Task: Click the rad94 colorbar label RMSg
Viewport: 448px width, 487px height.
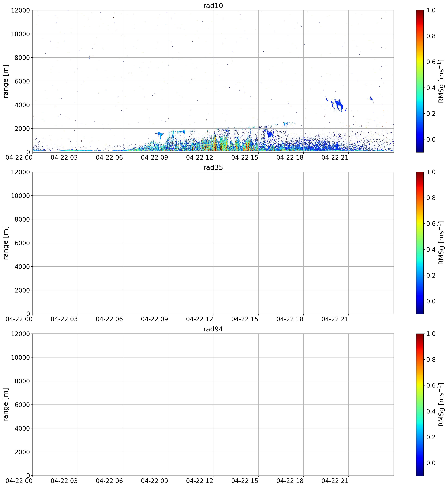Action: pyautogui.click(x=441, y=405)
